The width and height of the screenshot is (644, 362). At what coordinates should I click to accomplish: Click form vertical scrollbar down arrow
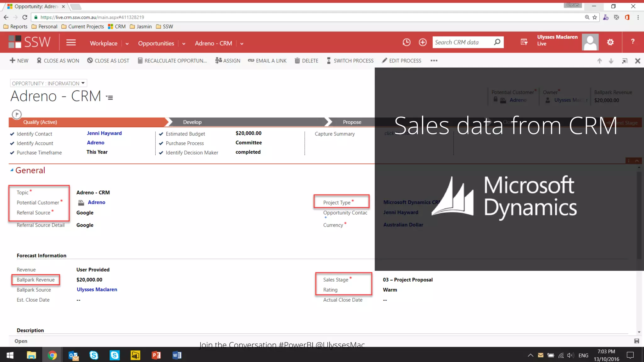click(639, 332)
